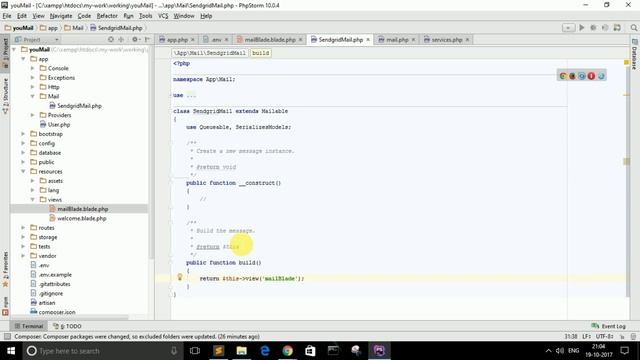Click Hide Project panel icon
640x360 pixels.
click(x=147, y=40)
